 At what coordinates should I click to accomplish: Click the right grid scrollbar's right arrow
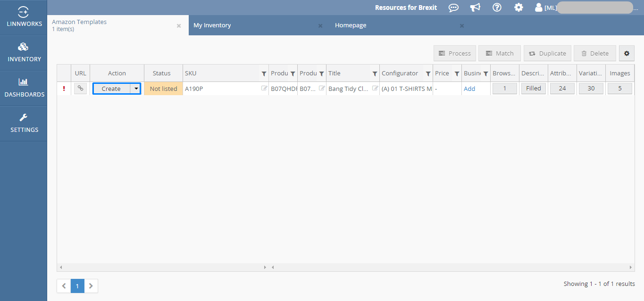631,267
